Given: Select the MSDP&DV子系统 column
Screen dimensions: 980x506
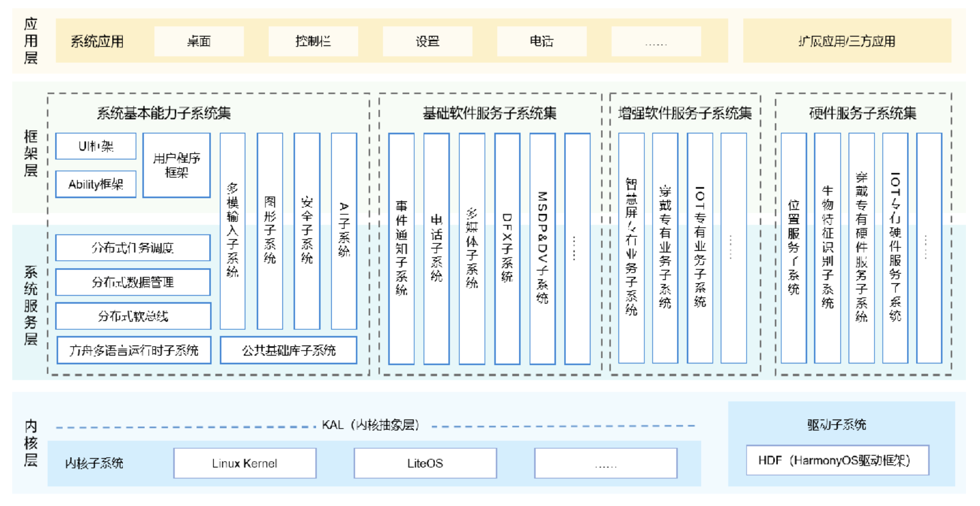Looking at the screenshot, I should coord(542,248).
